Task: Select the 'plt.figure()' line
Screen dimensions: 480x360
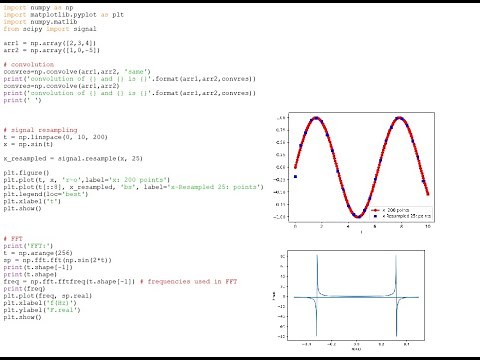Action: pyautogui.click(x=26, y=173)
